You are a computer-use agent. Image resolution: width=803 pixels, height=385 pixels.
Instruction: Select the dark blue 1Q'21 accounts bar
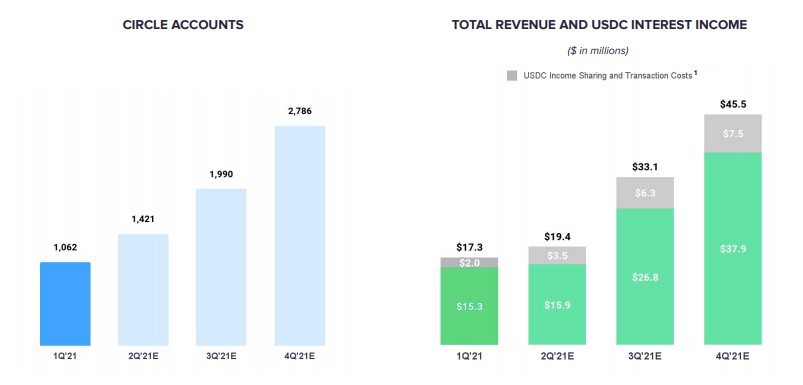65,304
